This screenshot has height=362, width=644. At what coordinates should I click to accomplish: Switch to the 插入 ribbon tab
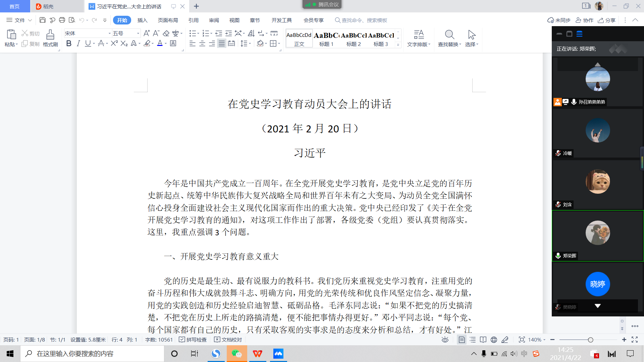click(x=142, y=20)
